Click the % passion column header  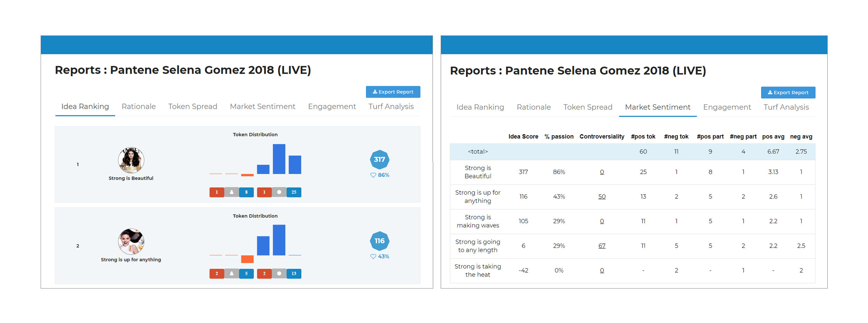(x=559, y=137)
